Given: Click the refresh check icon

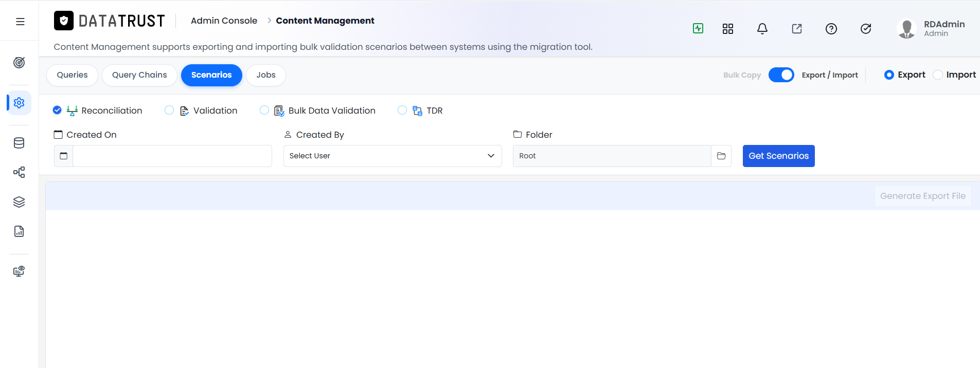Looking at the screenshot, I should click(866, 29).
